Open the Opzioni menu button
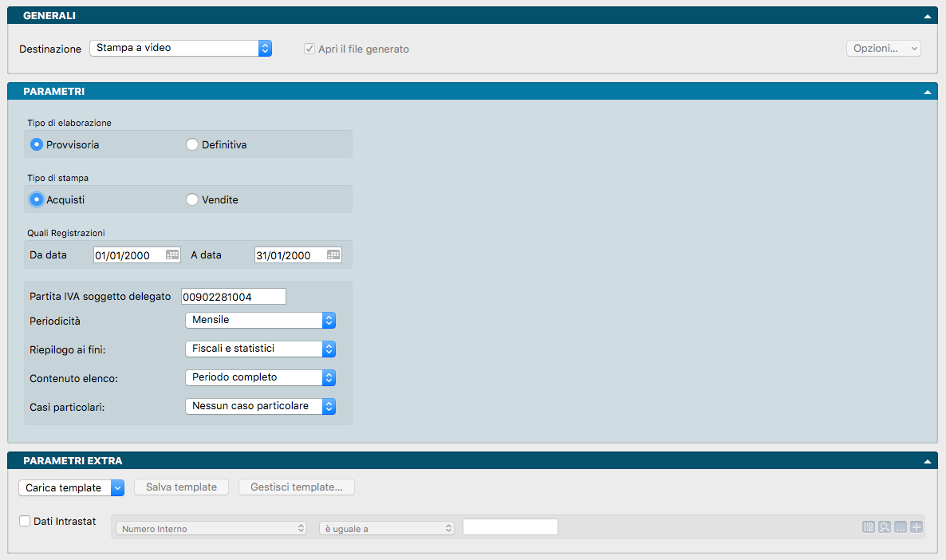Viewport: 946px width, 560px height. (x=883, y=49)
